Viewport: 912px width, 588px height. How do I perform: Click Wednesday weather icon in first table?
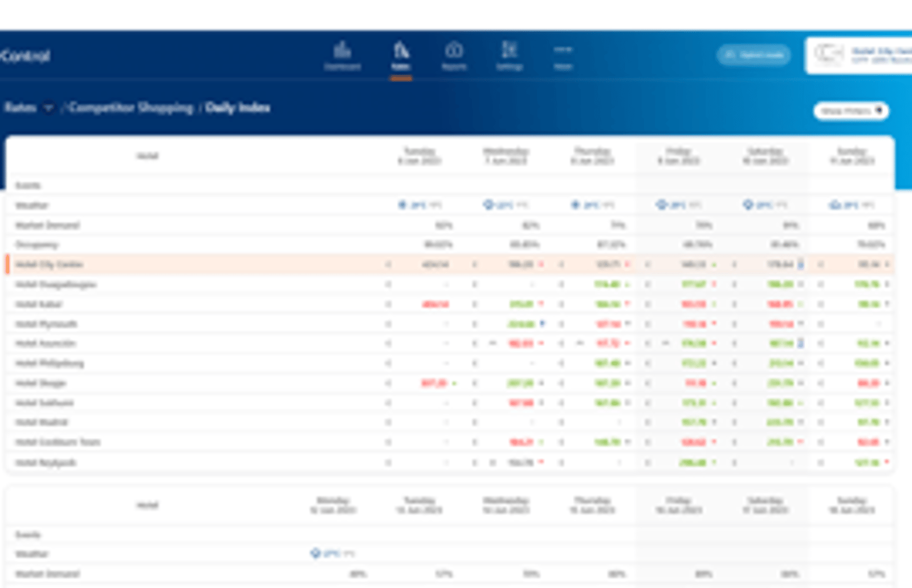tap(488, 205)
